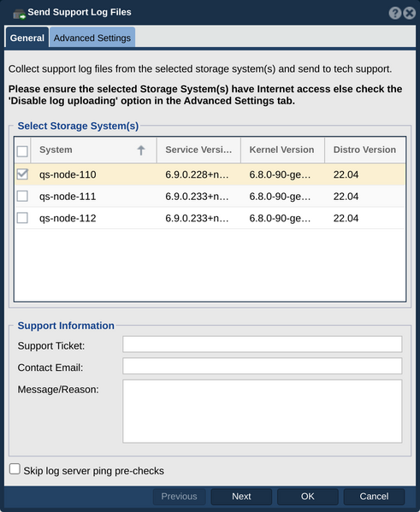Click the Next button
The height and width of the screenshot is (512, 420).
click(x=241, y=497)
